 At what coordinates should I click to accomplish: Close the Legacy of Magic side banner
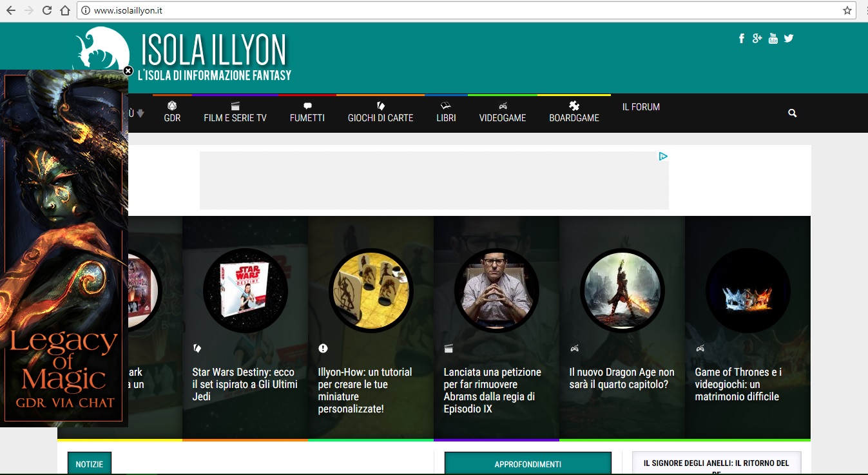click(x=128, y=70)
